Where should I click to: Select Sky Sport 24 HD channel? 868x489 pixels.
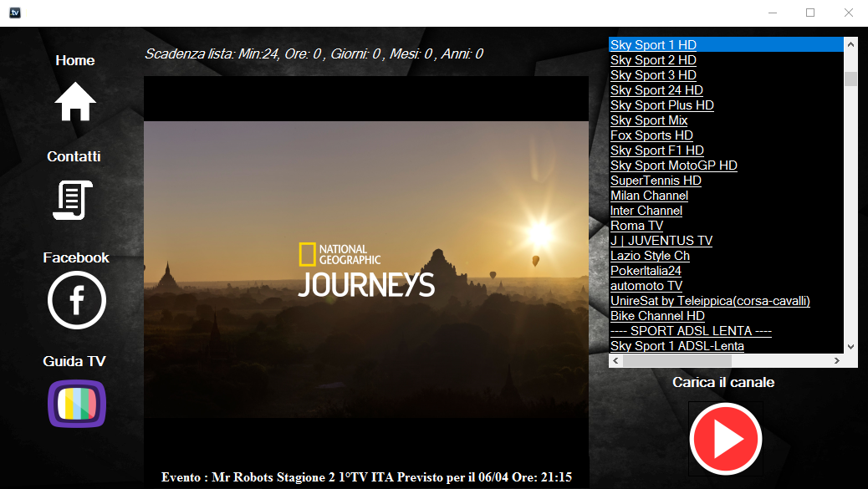(x=656, y=89)
